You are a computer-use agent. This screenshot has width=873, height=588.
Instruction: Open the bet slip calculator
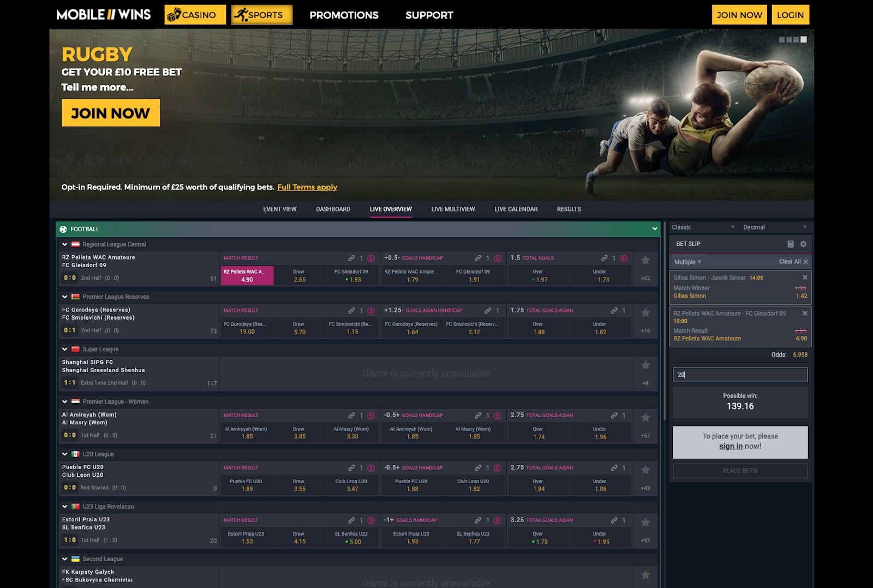[x=791, y=244]
